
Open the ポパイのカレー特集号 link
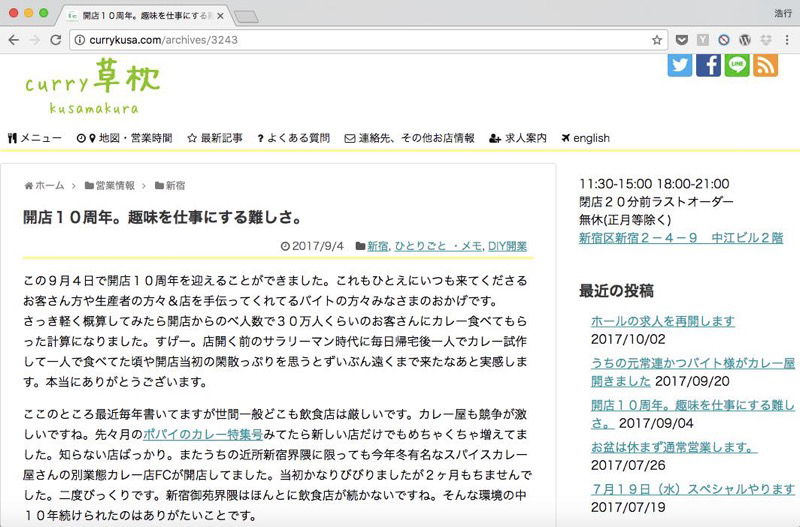pyautogui.click(x=203, y=434)
